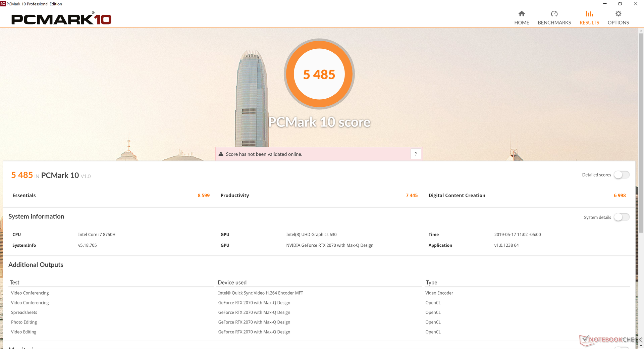Click the scrollbar down arrow
Viewport: 644px width, 349px height.
click(641, 346)
